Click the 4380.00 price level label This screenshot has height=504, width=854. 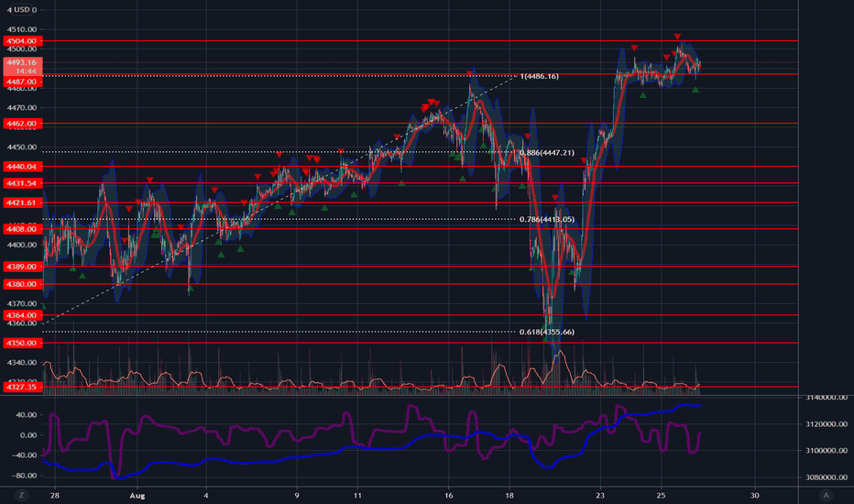click(22, 284)
